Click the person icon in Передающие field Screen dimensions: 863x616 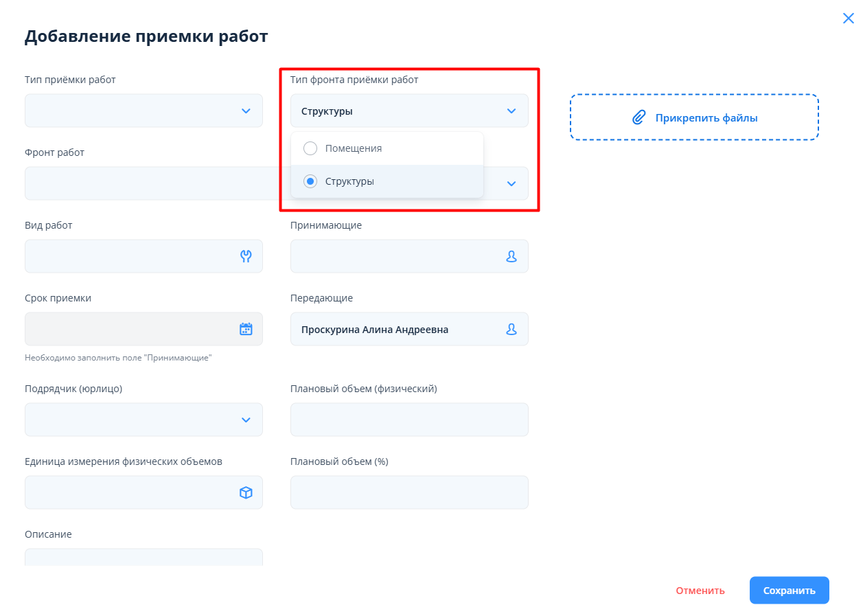(511, 330)
